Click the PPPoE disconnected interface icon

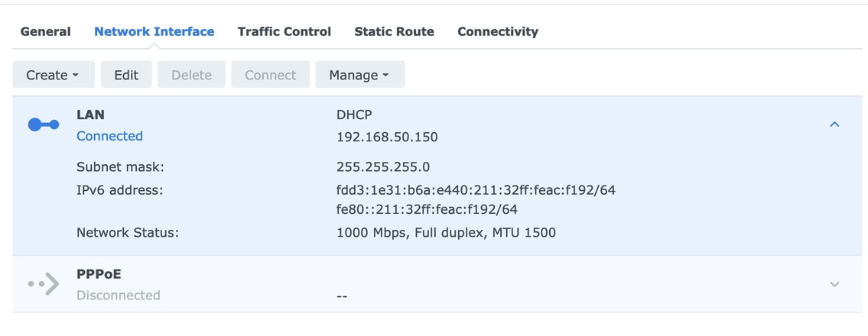coord(44,284)
